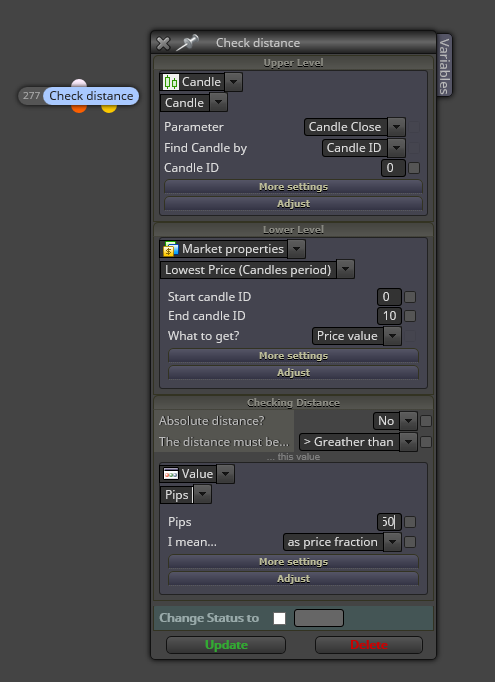Toggle checkbox next to Absolute distance

pyautogui.click(x=426, y=421)
